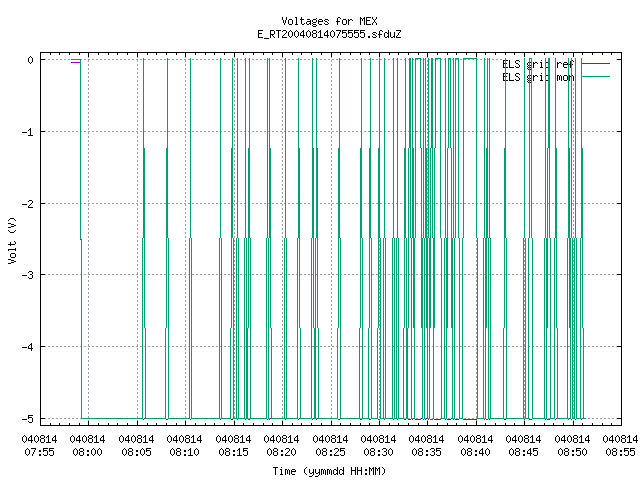Click the 08:00 time tick label
Image resolution: width=640 pixels, height=480 pixels.
click(x=87, y=452)
